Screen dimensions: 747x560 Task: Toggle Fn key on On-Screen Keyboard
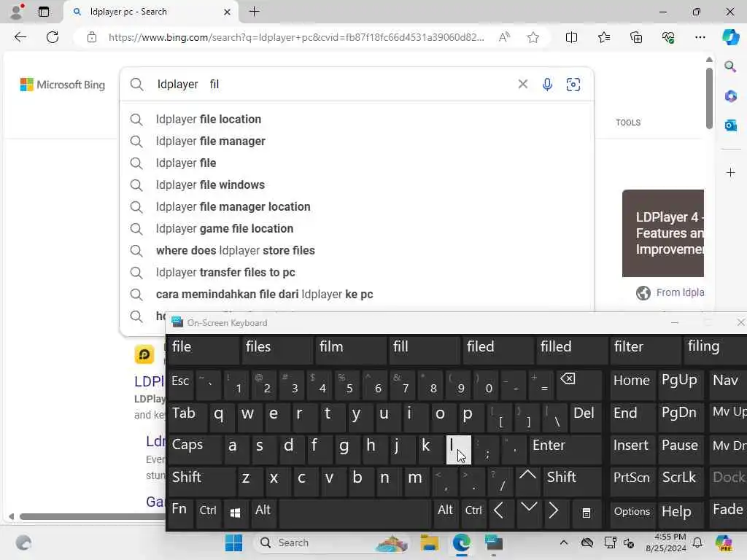coord(181,513)
